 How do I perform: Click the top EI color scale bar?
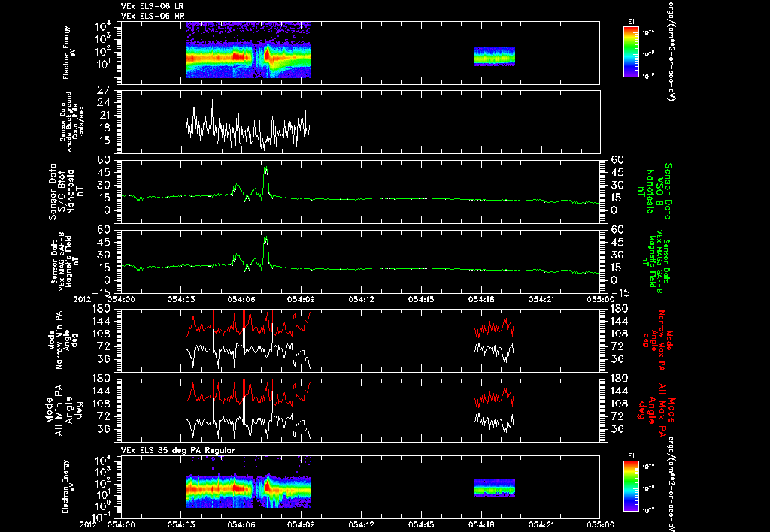coord(631,52)
